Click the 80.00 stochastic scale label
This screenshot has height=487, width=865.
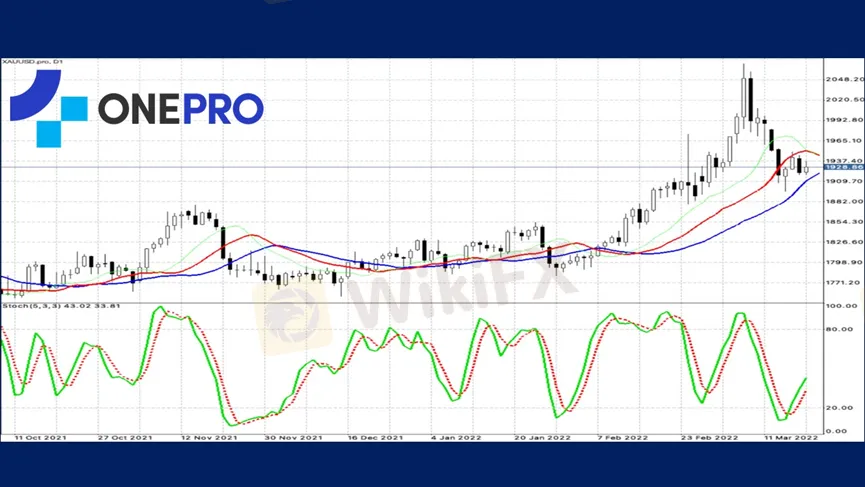click(x=840, y=329)
